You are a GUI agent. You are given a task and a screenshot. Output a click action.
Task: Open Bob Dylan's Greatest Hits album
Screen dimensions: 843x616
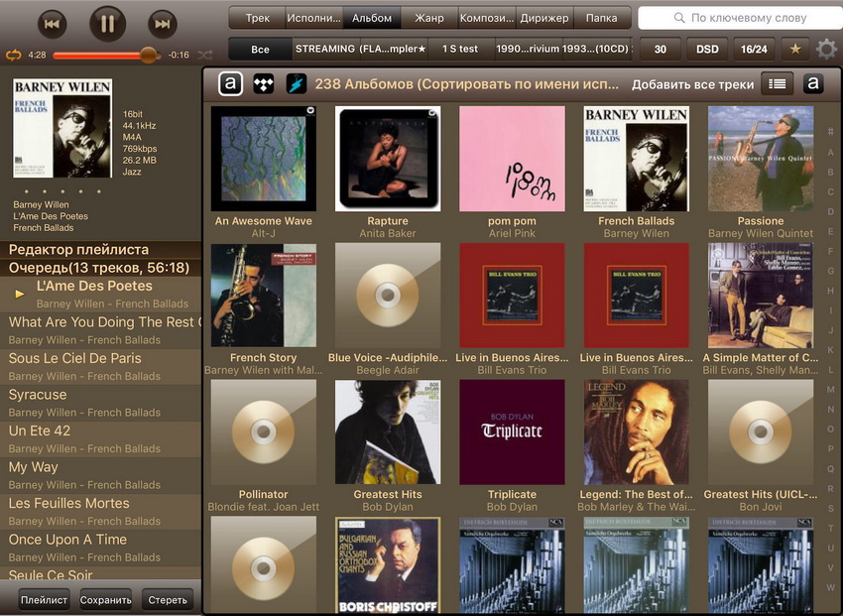tap(388, 432)
